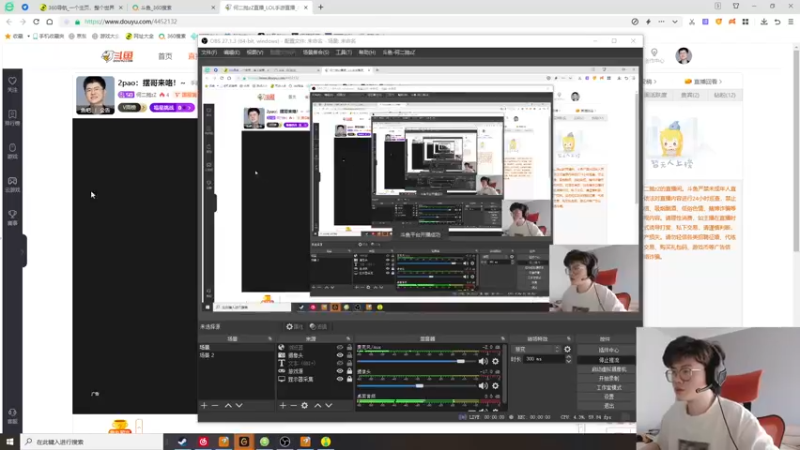Adjust the 摄像头 volume slider in the mixer

tap(417, 386)
